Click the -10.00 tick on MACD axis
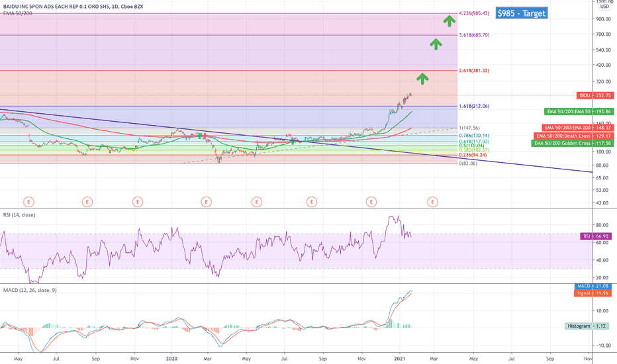The image size is (617, 364). coord(603,345)
